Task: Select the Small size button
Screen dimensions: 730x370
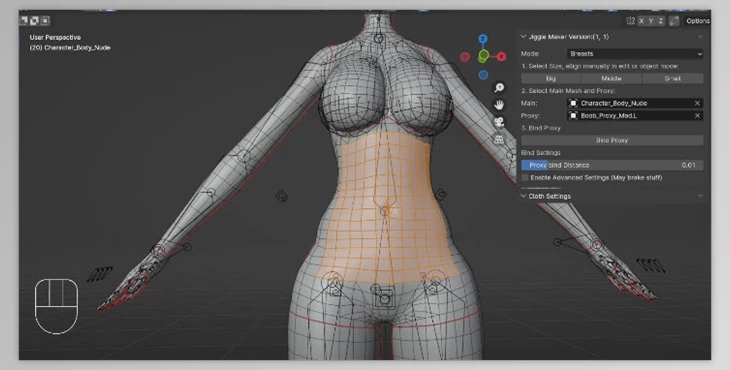Action: pyautogui.click(x=673, y=79)
